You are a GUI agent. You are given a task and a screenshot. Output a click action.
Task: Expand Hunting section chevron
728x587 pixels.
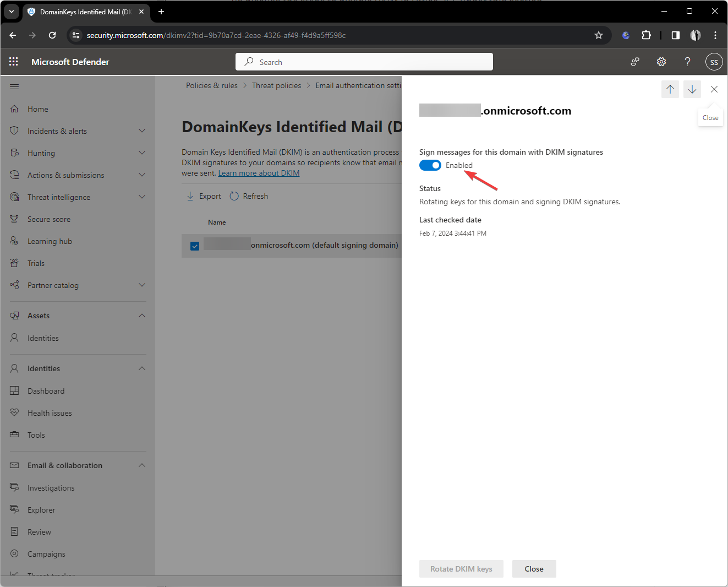coord(142,153)
